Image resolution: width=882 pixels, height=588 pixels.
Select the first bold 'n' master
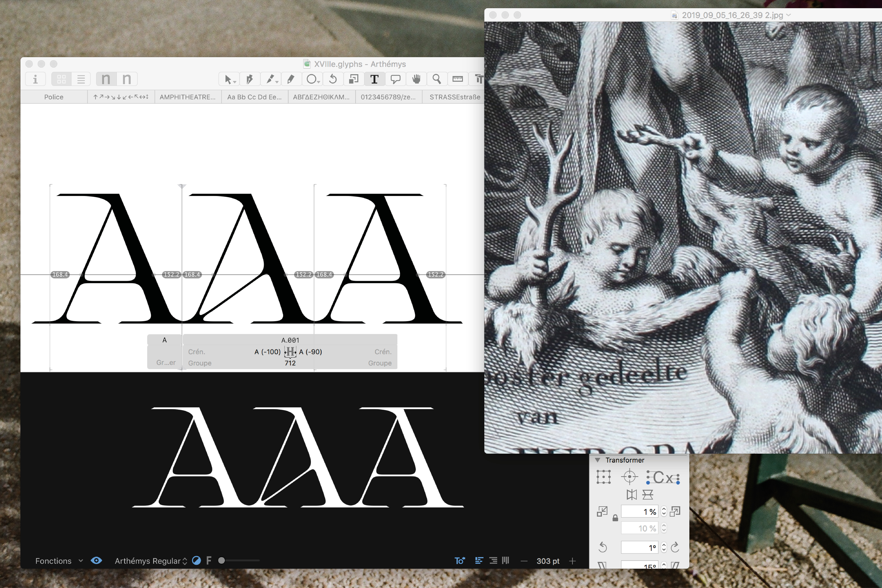[x=106, y=79]
